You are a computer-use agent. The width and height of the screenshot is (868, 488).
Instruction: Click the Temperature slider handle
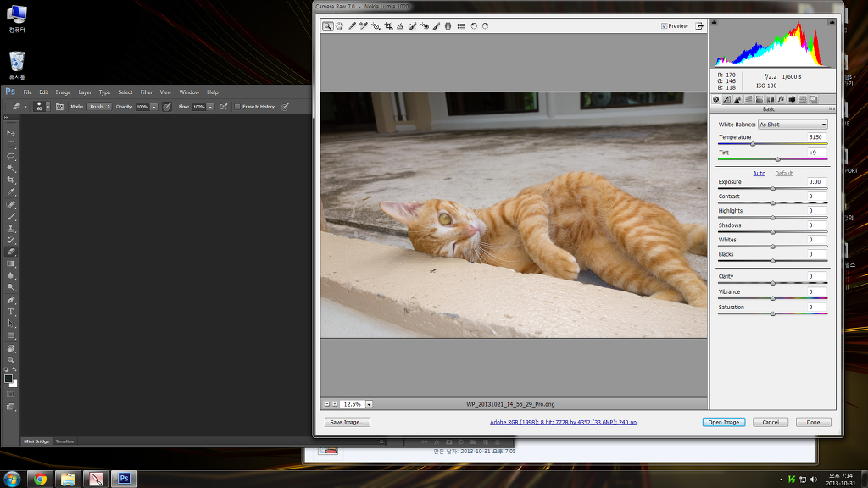point(753,144)
